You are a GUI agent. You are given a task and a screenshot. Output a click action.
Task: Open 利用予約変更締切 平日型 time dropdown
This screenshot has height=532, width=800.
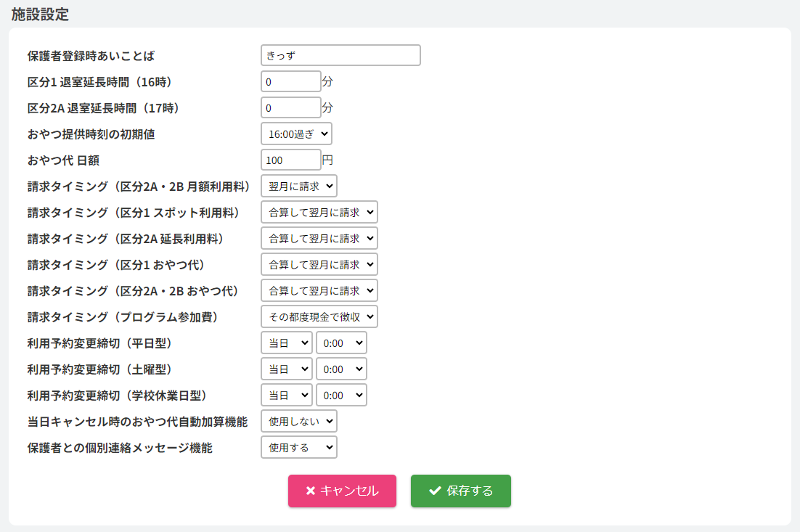point(341,343)
